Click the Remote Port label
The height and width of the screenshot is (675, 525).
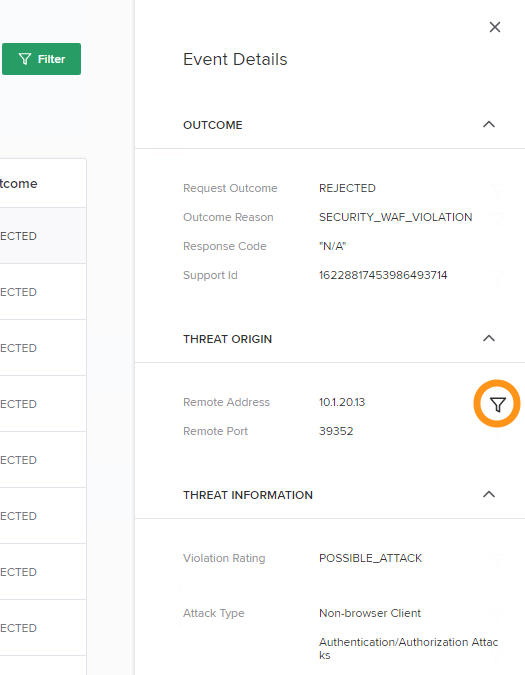[x=215, y=431]
